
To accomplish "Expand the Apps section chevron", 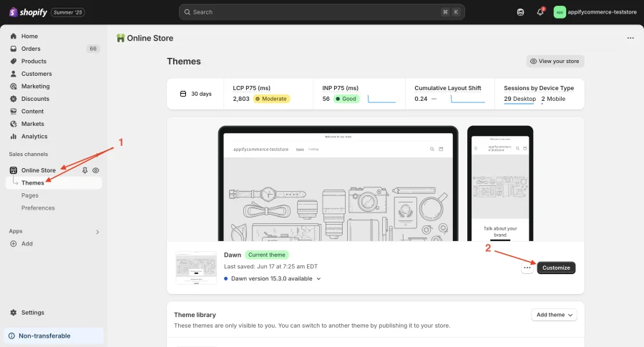I will (x=97, y=232).
